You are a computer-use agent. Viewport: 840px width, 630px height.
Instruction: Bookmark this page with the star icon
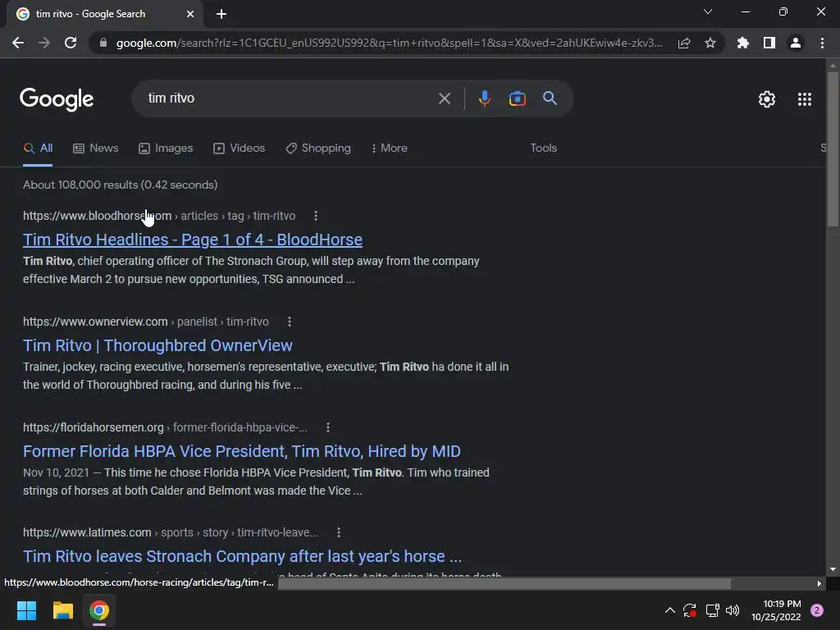point(710,43)
